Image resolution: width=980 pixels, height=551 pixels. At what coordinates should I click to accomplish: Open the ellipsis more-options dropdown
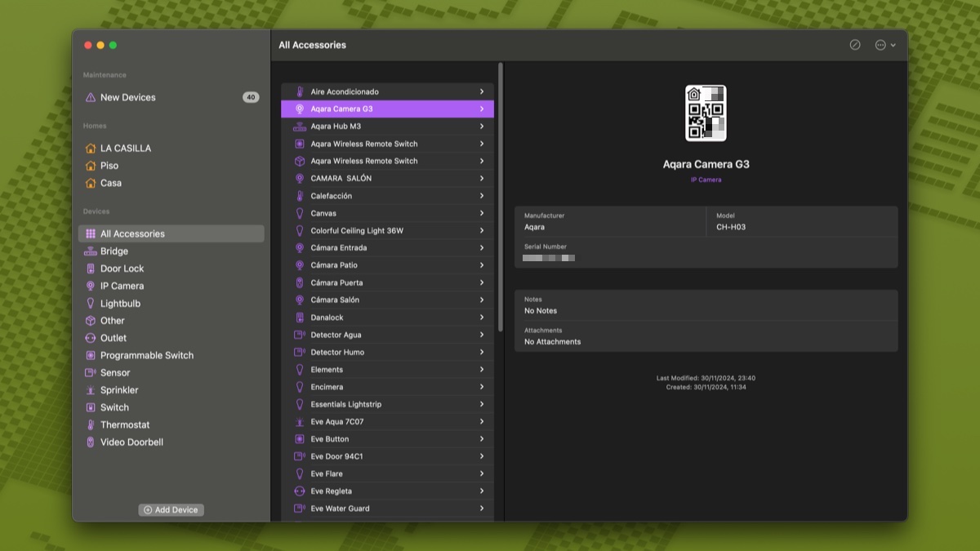885,45
